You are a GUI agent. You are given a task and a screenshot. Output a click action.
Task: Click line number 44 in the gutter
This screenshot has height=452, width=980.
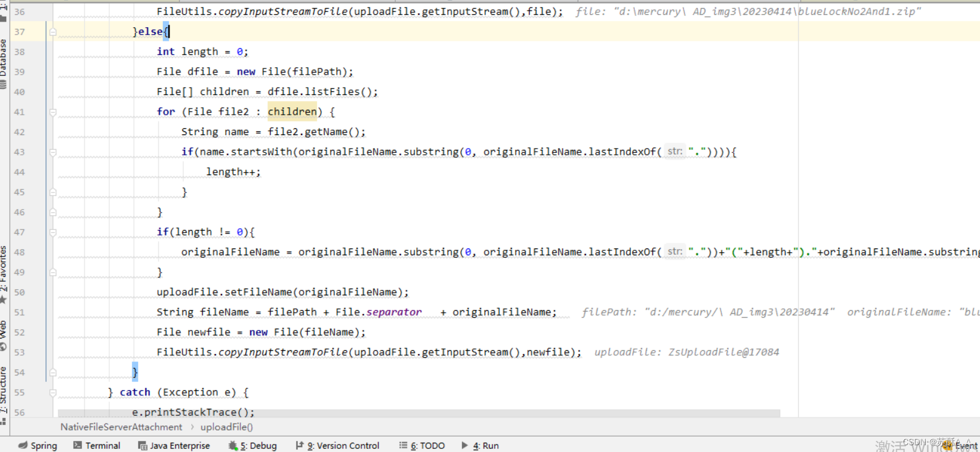coord(20,172)
